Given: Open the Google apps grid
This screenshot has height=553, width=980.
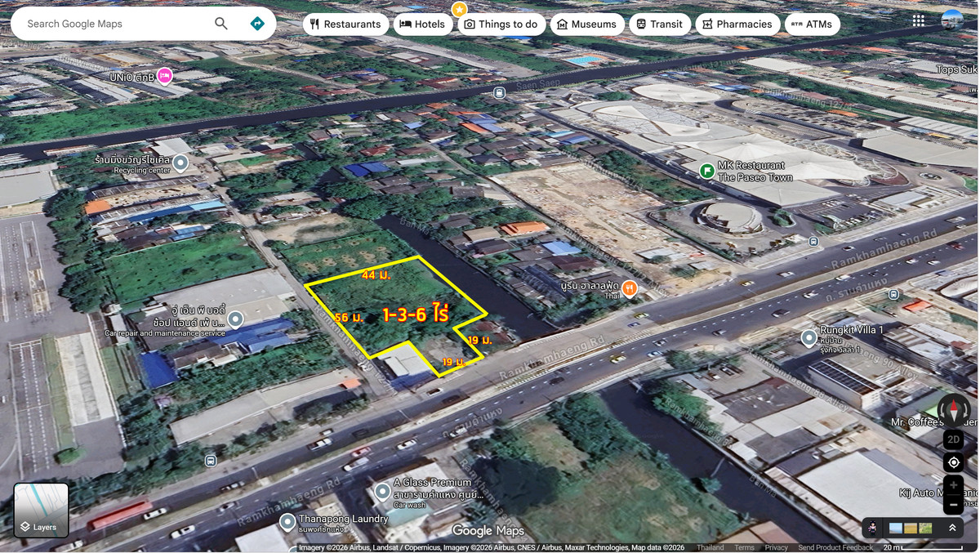Looking at the screenshot, I should (918, 20).
